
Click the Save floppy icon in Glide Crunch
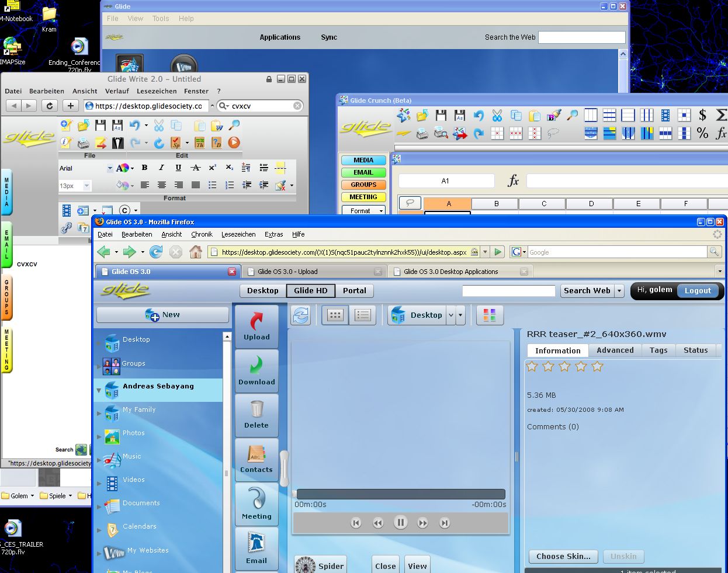441,116
